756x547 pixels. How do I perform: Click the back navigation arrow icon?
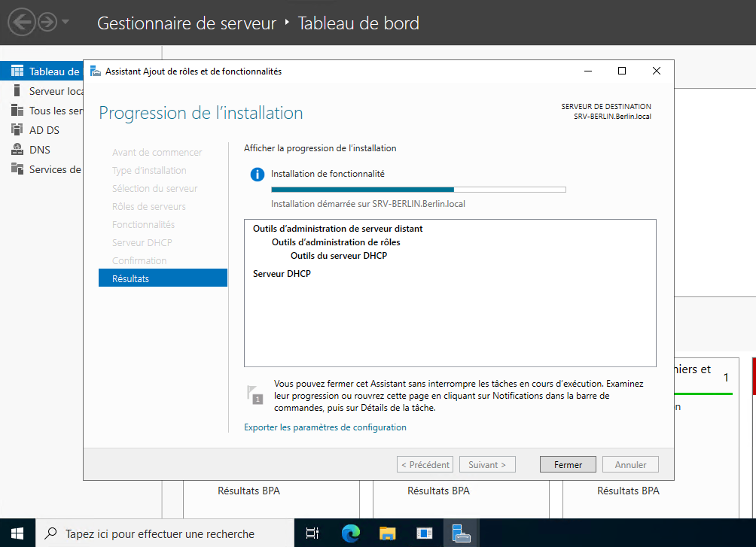tap(22, 23)
